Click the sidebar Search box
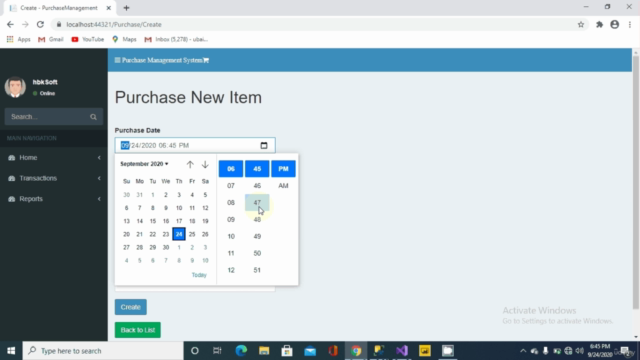The image size is (640, 360). click(x=53, y=117)
